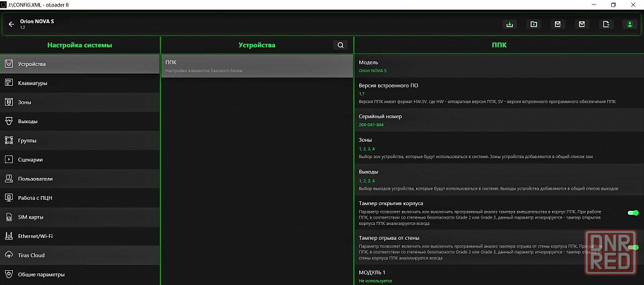Click the Версия встроенного ПО label
This screenshot has height=285, width=644.
[x=388, y=86]
